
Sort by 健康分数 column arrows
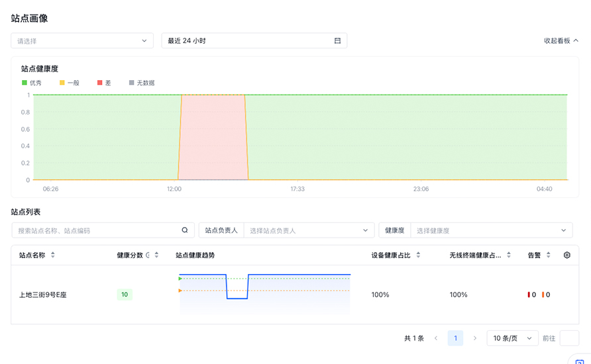(156, 255)
